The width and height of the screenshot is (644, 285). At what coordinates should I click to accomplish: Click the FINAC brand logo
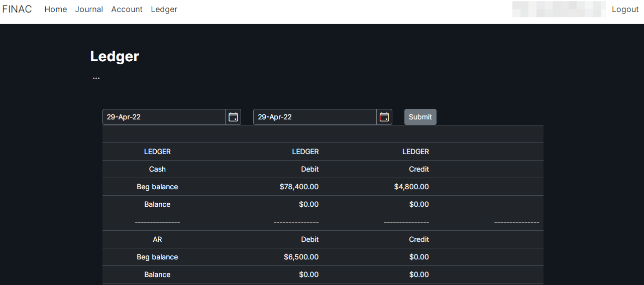coord(17,9)
